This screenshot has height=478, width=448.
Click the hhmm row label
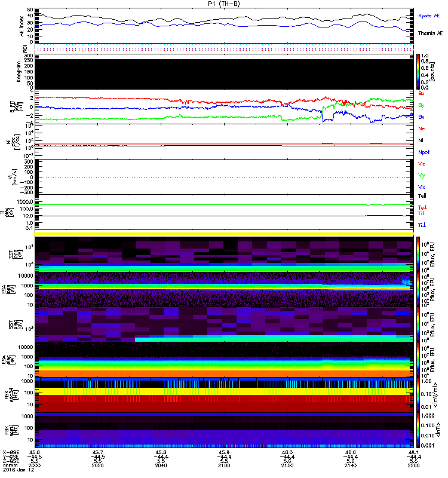click(11, 465)
